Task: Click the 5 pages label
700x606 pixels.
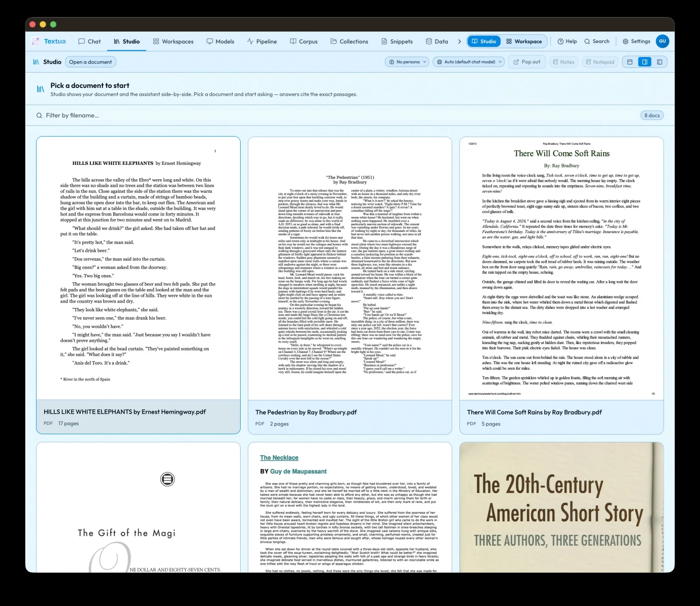Action: click(491, 424)
